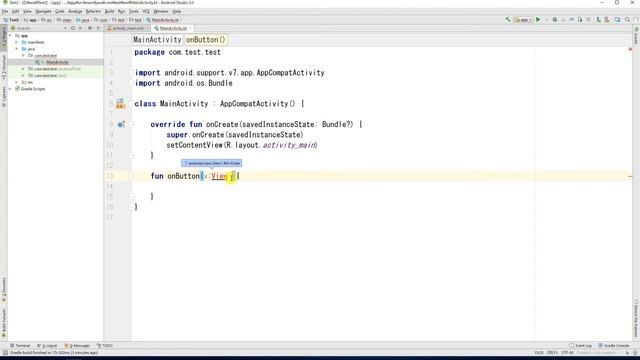
Task: Click the onButton() breadcrumb above code
Action: [205, 40]
